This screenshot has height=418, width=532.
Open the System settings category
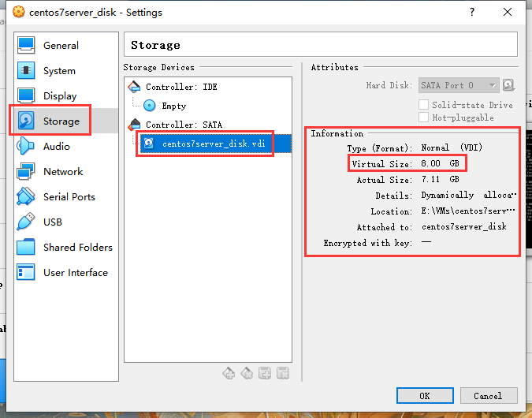click(x=66, y=71)
